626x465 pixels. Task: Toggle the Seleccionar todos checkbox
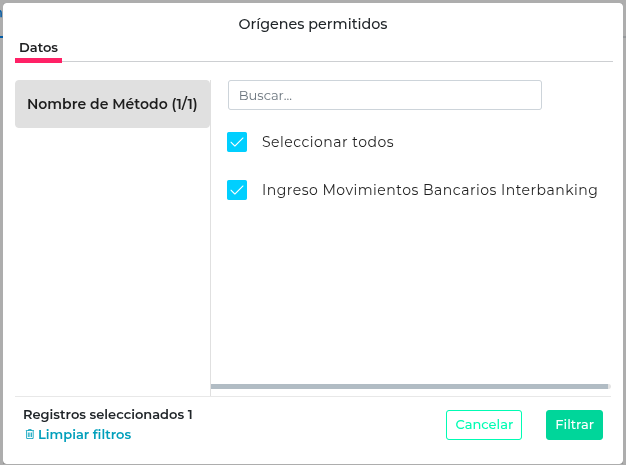[237, 142]
